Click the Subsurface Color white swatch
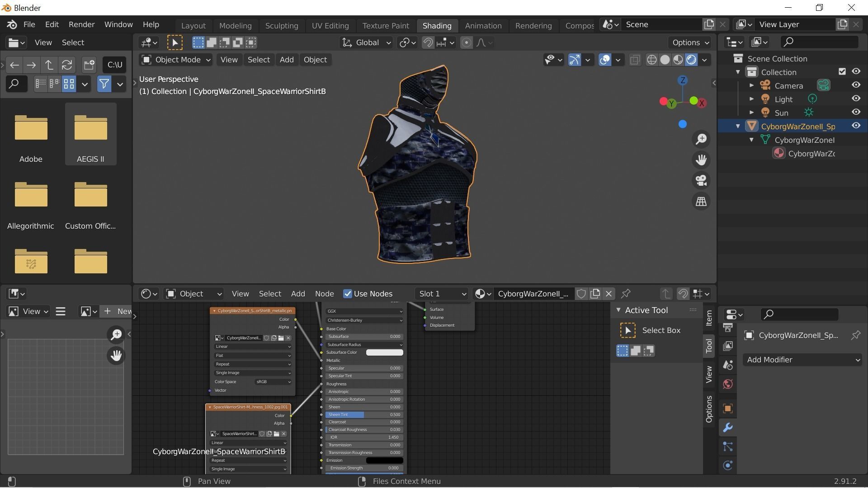The image size is (868, 488). coord(384,352)
